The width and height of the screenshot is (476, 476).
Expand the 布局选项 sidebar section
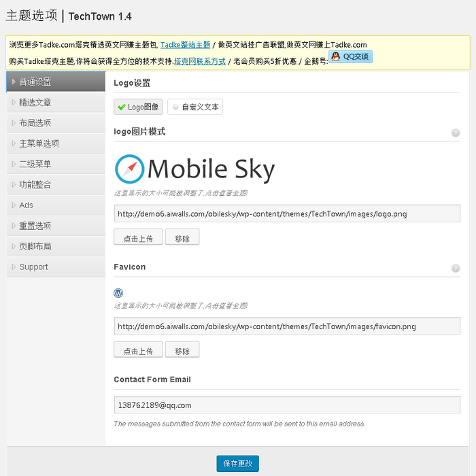click(35, 123)
